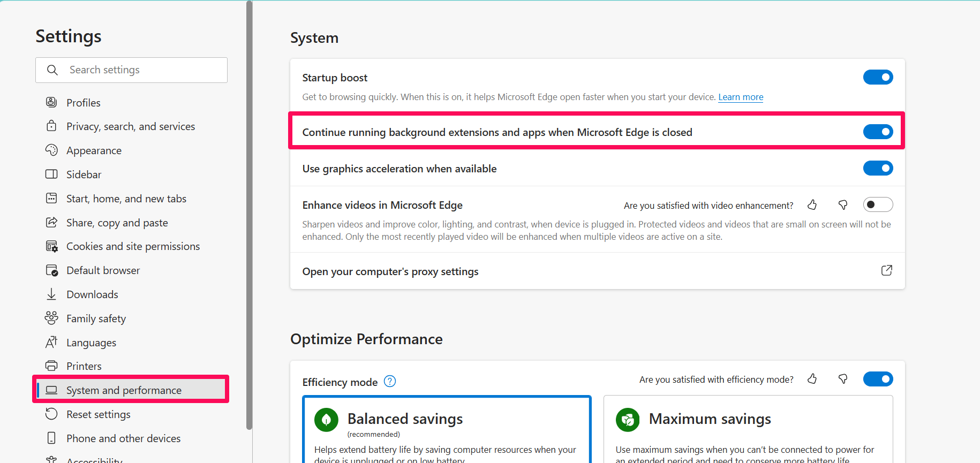The image size is (980, 463).
Task: Click the Family safety icon
Action: (51, 318)
